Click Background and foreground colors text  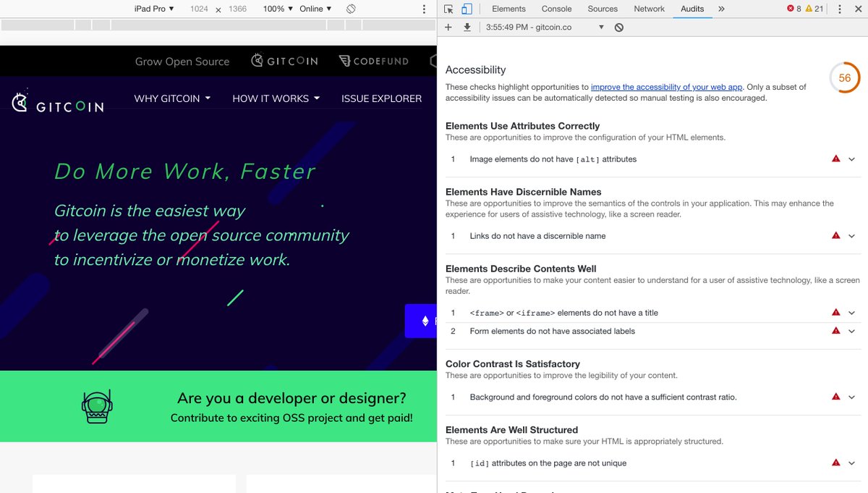coord(603,397)
